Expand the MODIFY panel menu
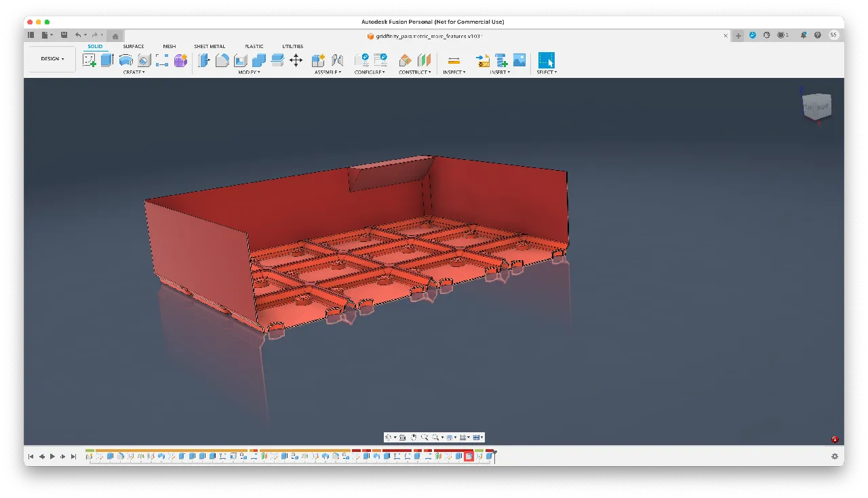 pos(248,72)
